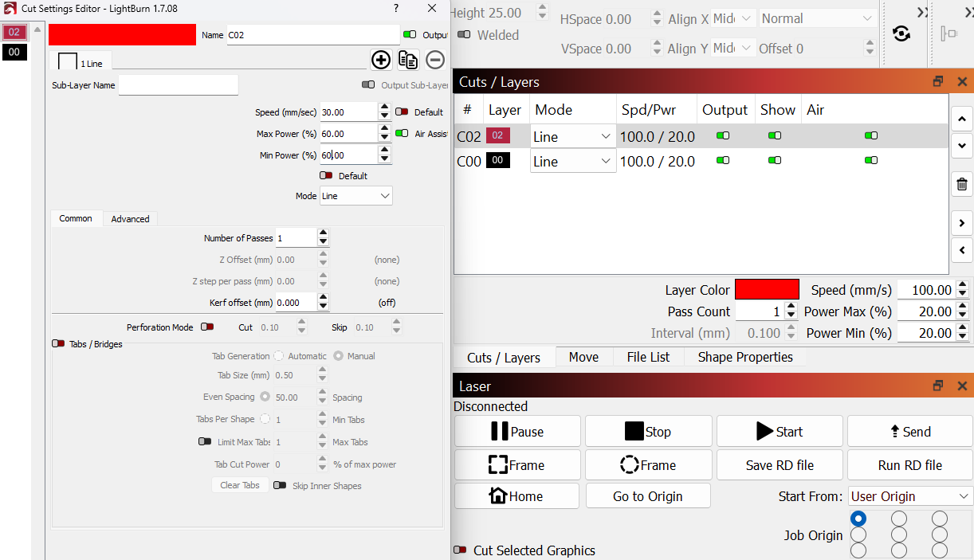Click the Save RD file button
Viewport: 974px width, 560px height.
click(x=780, y=465)
